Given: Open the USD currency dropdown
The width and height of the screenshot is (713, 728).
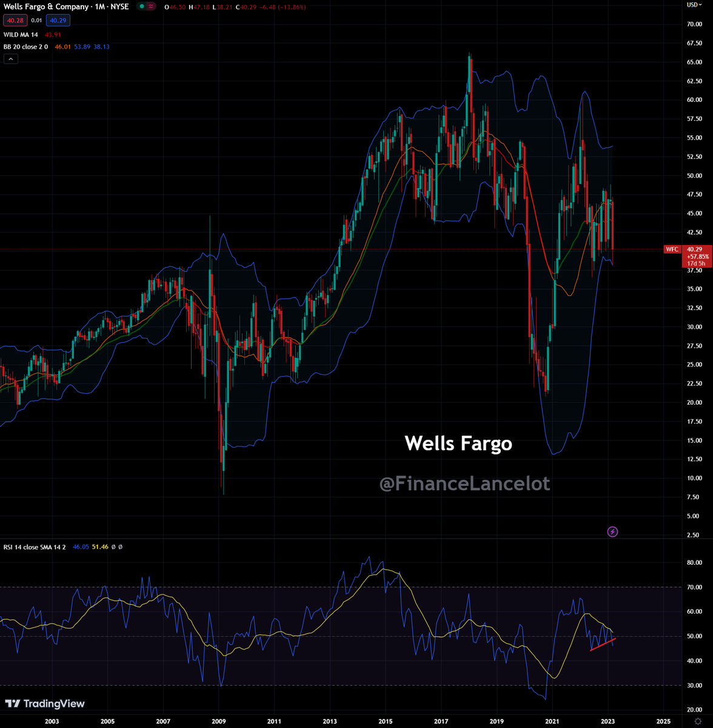Looking at the screenshot, I should pyautogui.click(x=694, y=5).
